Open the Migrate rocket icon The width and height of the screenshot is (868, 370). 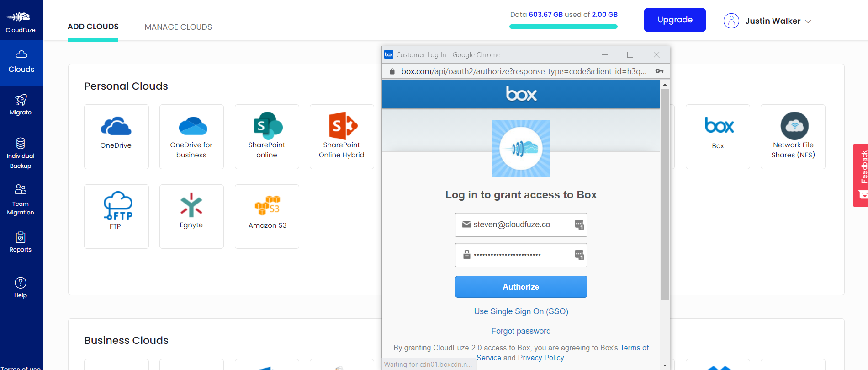tap(21, 100)
